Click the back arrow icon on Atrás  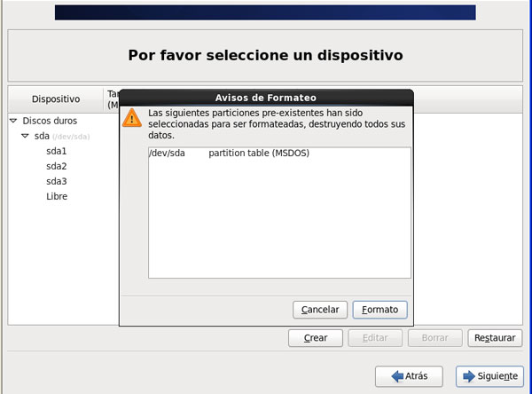click(390, 376)
